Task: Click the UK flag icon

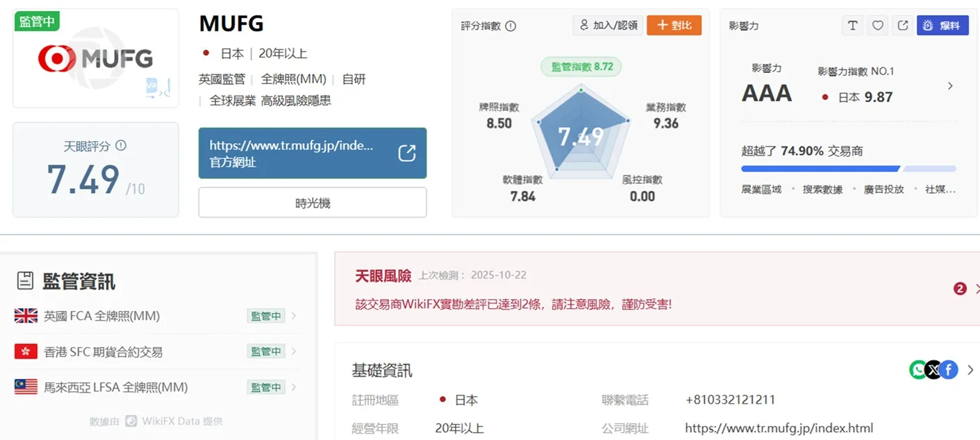Action: [26, 316]
